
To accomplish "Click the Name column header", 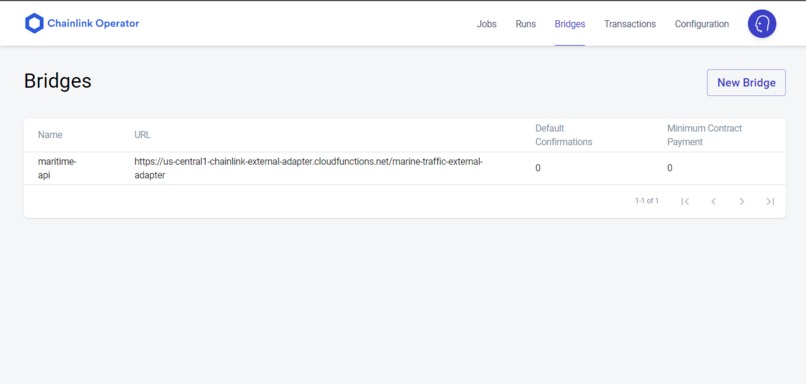I will coord(50,135).
